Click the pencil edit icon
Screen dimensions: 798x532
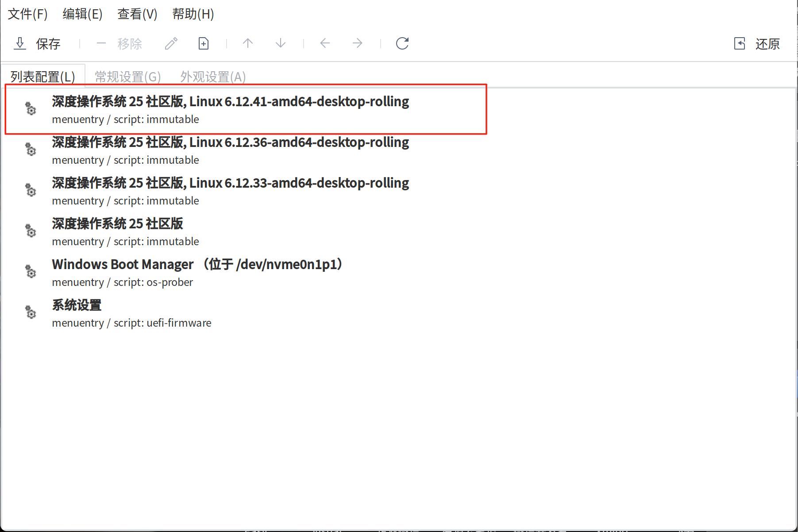click(171, 43)
